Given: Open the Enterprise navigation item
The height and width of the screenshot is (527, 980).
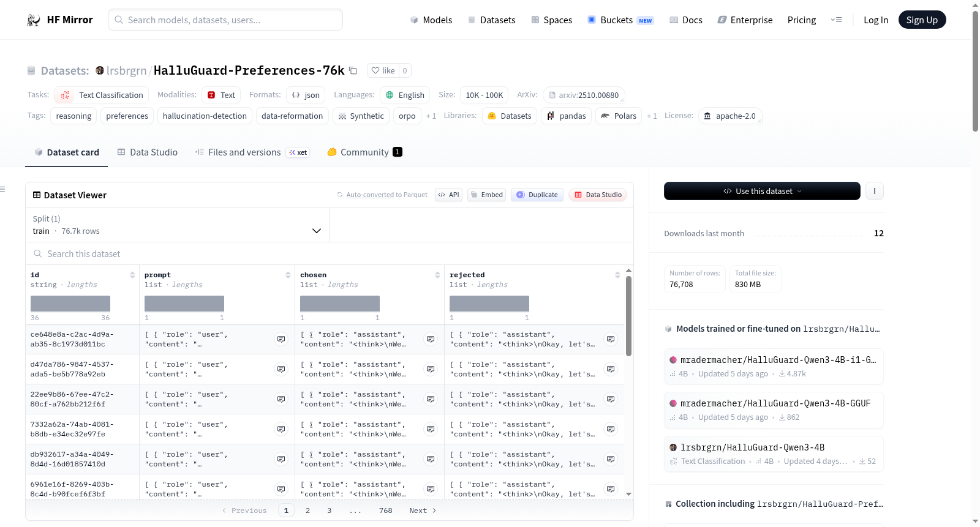Looking at the screenshot, I should [745, 20].
